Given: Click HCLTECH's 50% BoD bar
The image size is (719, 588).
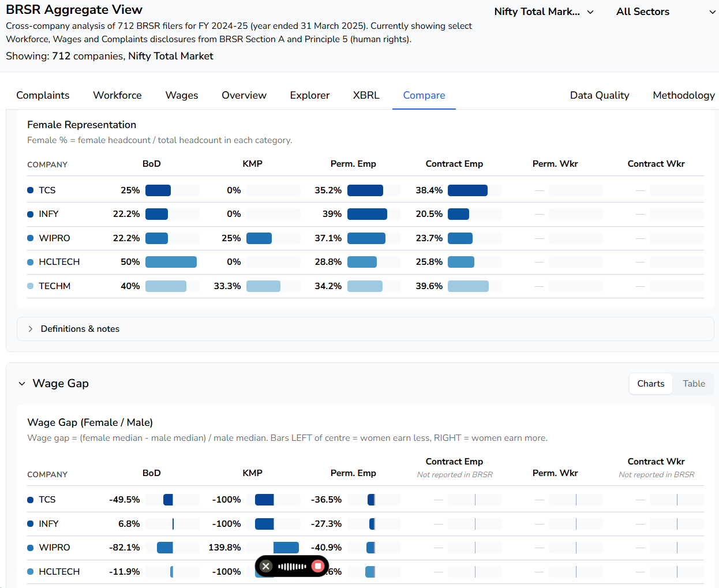Looking at the screenshot, I should coord(171,262).
